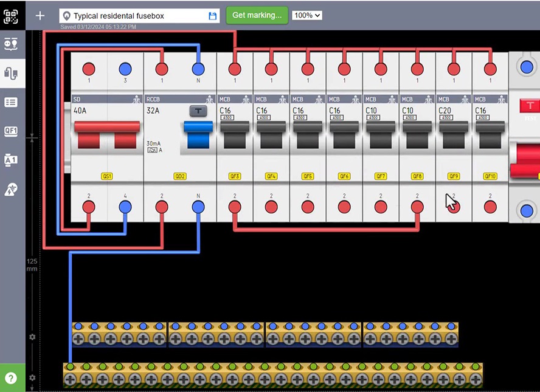Image resolution: width=540 pixels, height=392 pixels.
Task: Toggle the red 40A SD main switch
Action: click(106, 134)
